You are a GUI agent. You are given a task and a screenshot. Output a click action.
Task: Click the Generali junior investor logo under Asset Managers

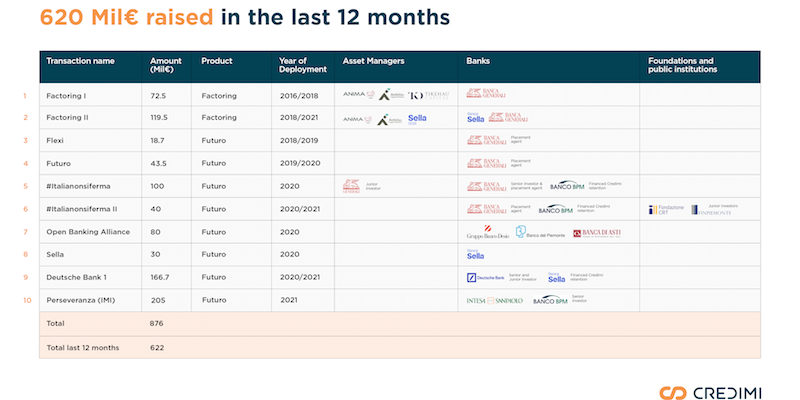(x=352, y=186)
